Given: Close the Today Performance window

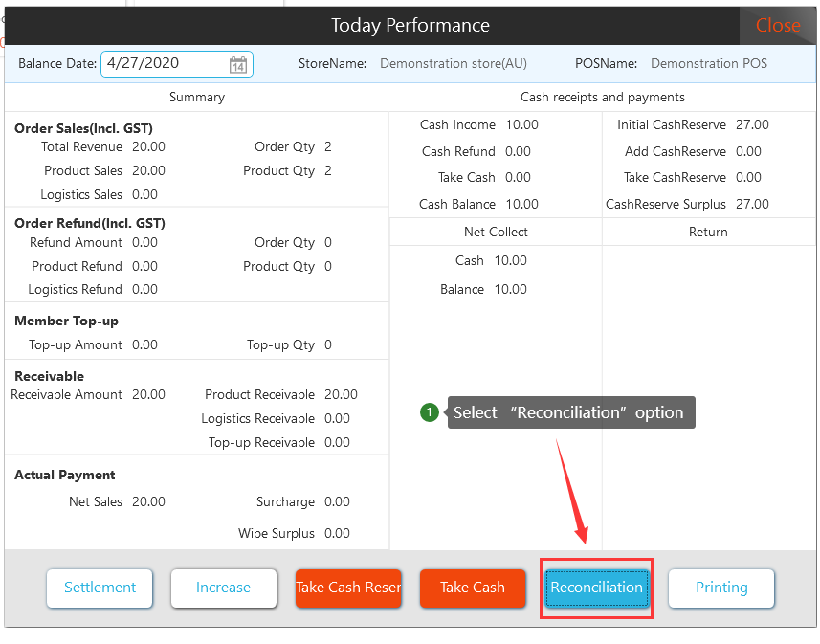Looking at the screenshot, I should (x=777, y=26).
